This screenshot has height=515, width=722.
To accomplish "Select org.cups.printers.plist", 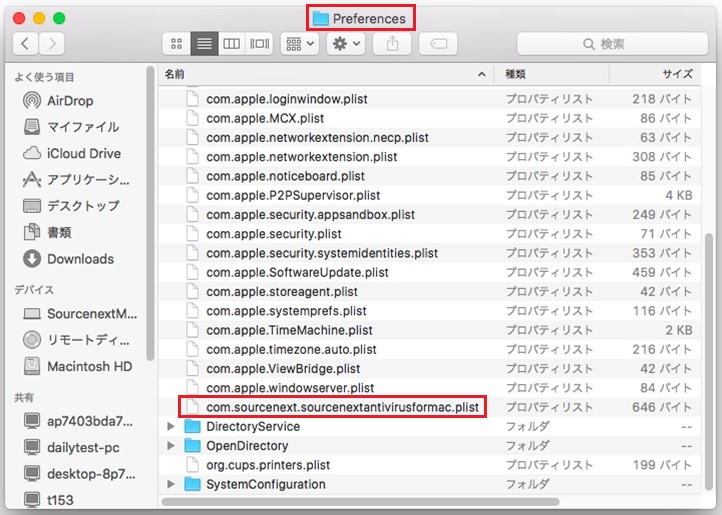I will 268,465.
